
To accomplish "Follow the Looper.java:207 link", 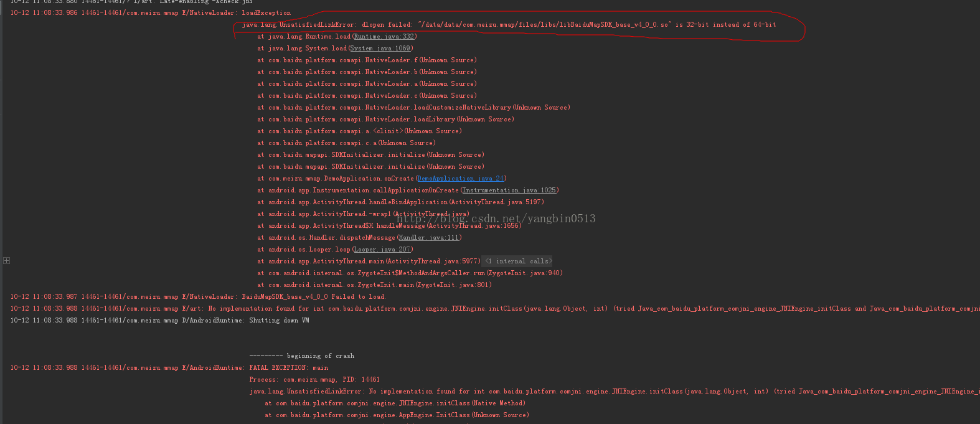I will (382, 250).
